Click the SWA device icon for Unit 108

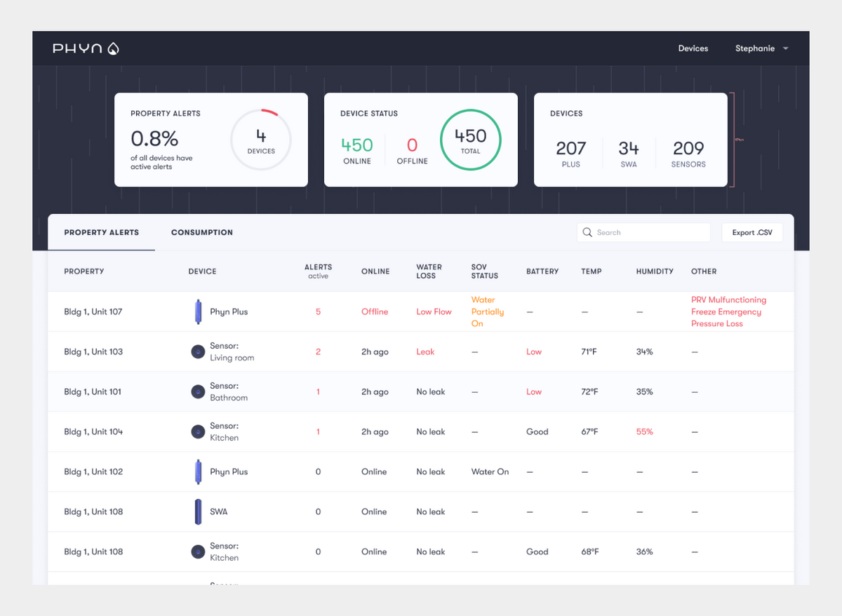click(x=198, y=511)
